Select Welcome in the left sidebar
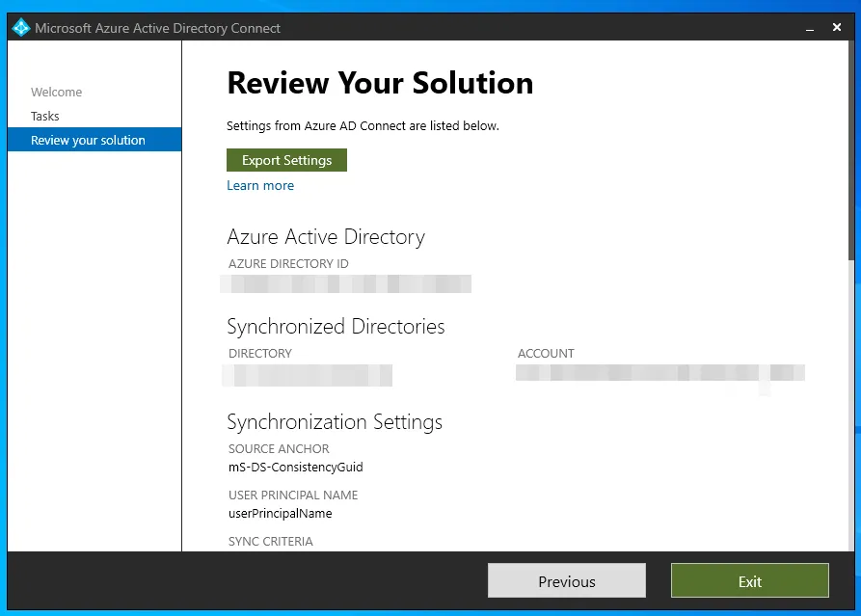The width and height of the screenshot is (861, 616). coord(56,92)
